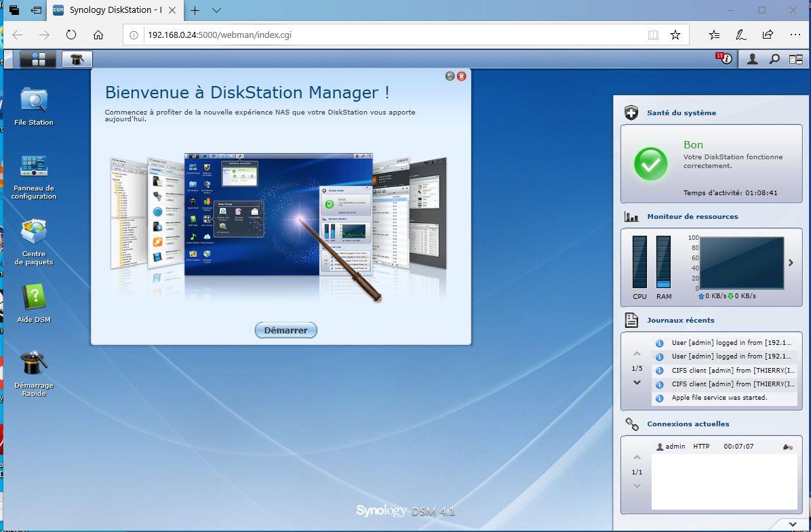The width and height of the screenshot is (811, 532).
Task: Show previous page of Journaux récents
Action: click(637, 354)
